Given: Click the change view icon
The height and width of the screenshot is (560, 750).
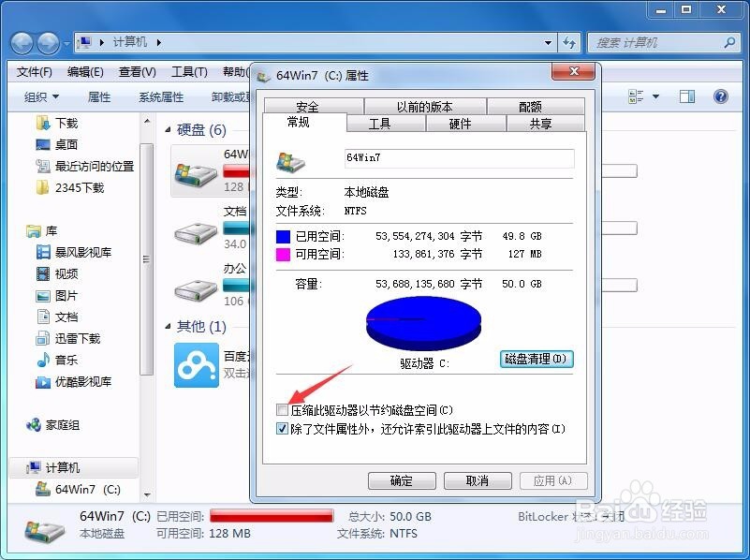Looking at the screenshot, I should click(636, 96).
